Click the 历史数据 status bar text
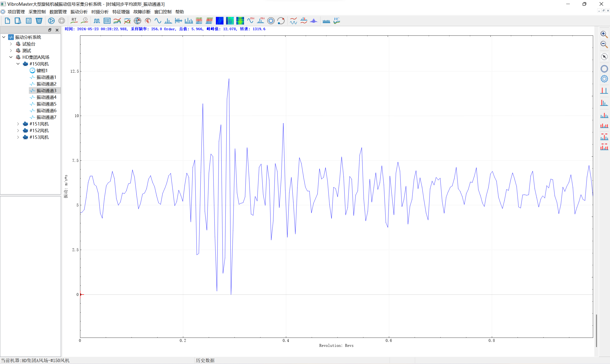Image resolution: width=610 pixels, height=364 pixels. tap(205, 360)
